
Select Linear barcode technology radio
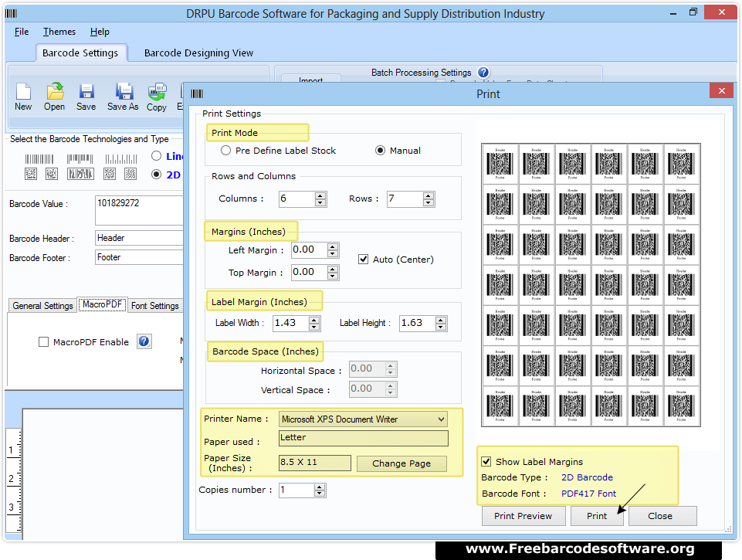pyautogui.click(x=156, y=156)
